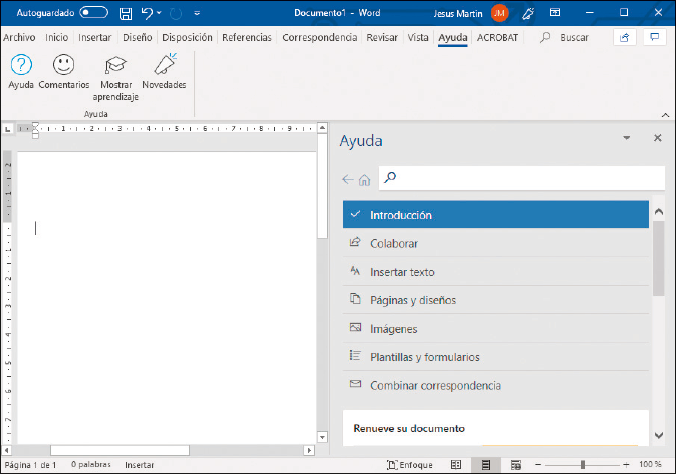Screen dimensions: 676x474
Task: Switch to Enfoque focus mode
Action: pos(410,465)
